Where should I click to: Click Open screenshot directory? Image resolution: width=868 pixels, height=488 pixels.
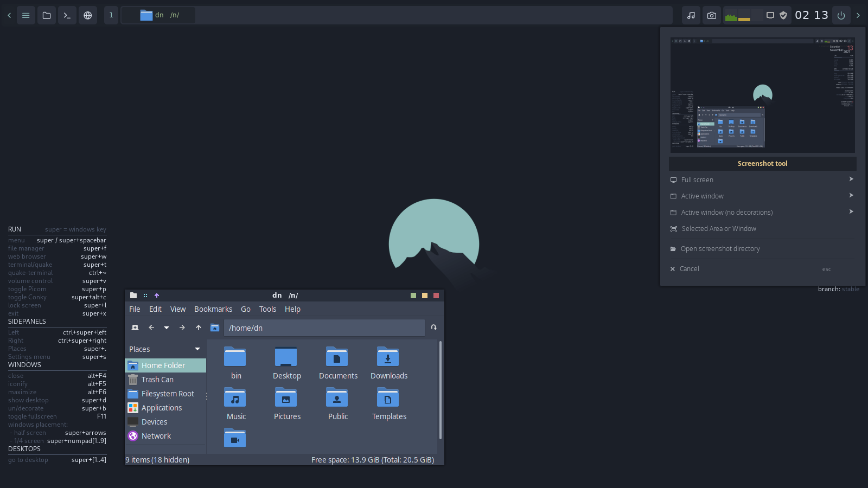720,249
